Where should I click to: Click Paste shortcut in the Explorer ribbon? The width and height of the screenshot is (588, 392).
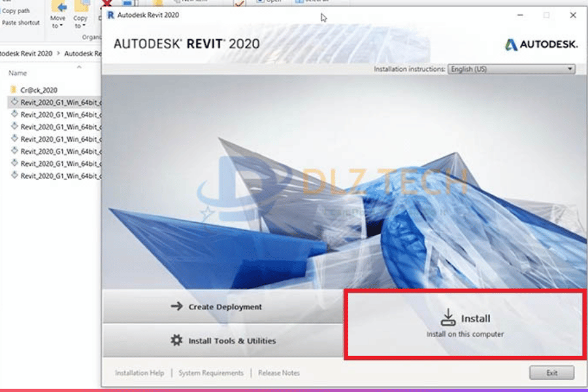20,23
